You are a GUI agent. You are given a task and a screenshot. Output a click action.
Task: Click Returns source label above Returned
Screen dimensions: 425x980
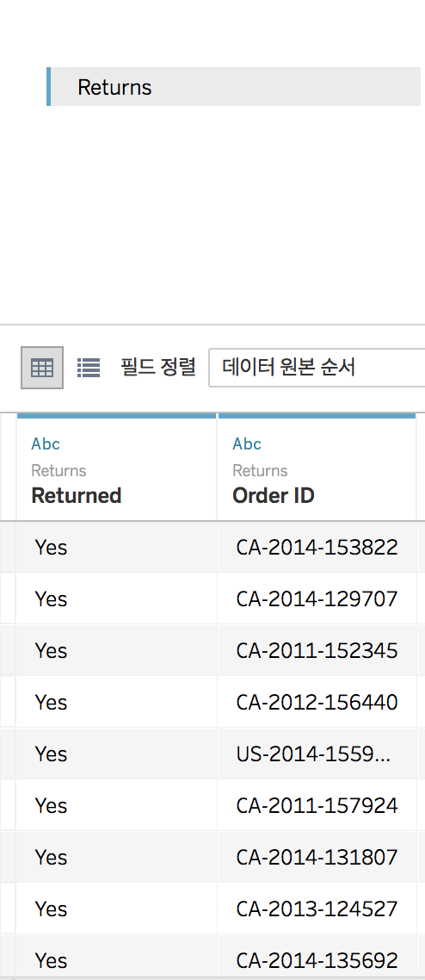(59, 471)
